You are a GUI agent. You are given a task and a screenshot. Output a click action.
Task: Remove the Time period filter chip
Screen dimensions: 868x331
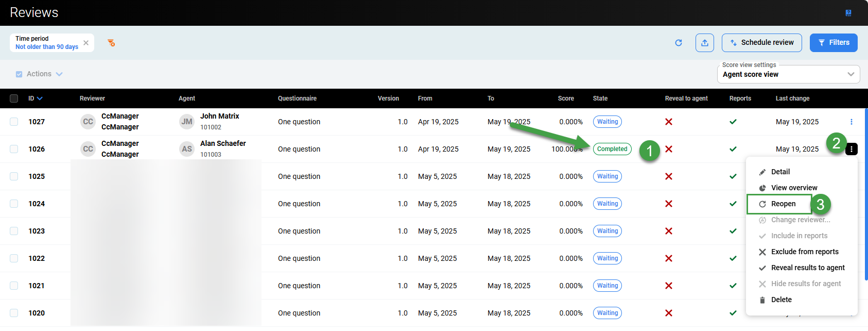[x=86, y=43]
